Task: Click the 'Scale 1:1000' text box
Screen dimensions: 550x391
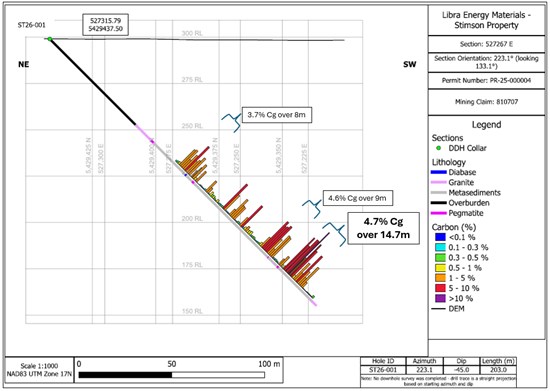Action: point(39,366)
